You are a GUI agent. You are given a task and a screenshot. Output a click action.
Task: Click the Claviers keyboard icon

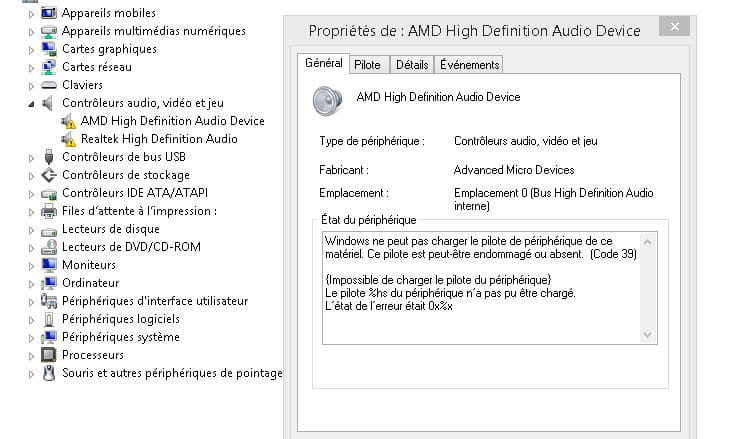pos(48,85)
